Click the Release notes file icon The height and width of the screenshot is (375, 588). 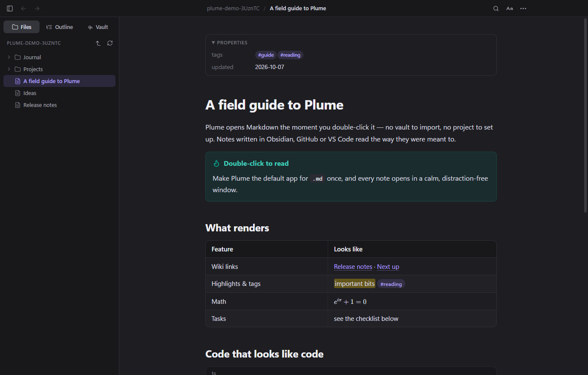[x=17, y=105]
